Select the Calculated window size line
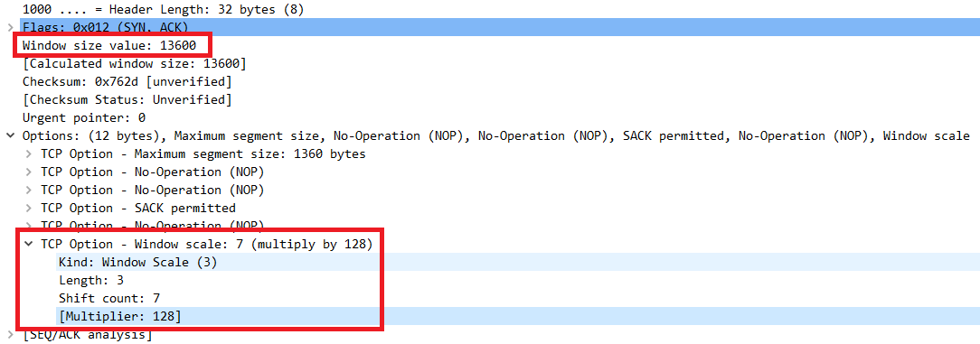This screenshot has width=980, height=344. 135,64
